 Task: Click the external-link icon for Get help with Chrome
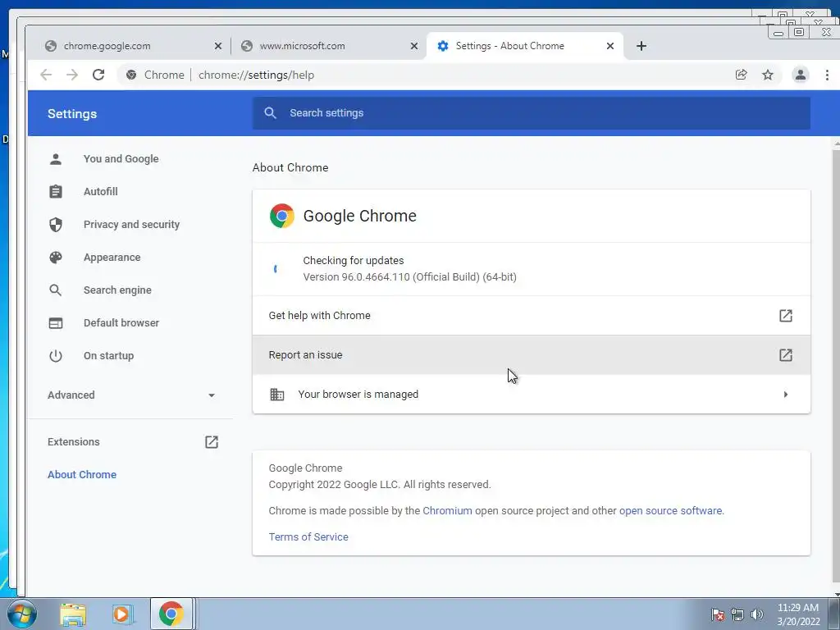(x=785, y=316)
